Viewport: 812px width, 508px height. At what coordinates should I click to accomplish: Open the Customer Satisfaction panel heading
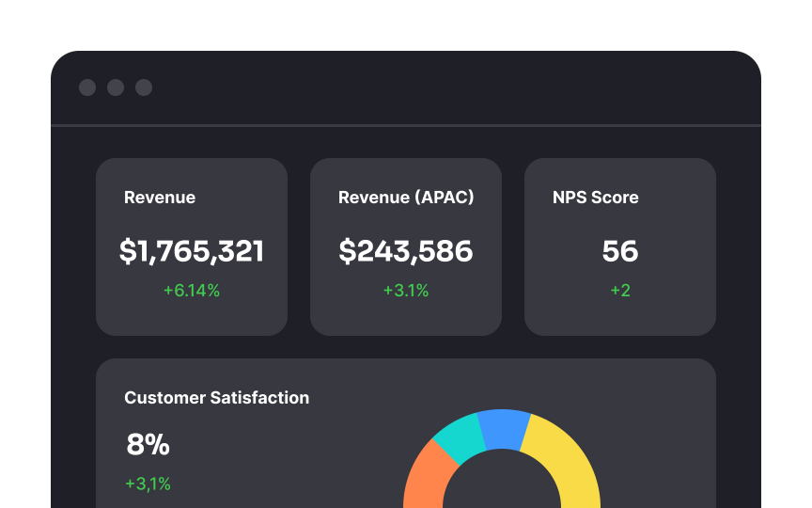pos(216,398)
